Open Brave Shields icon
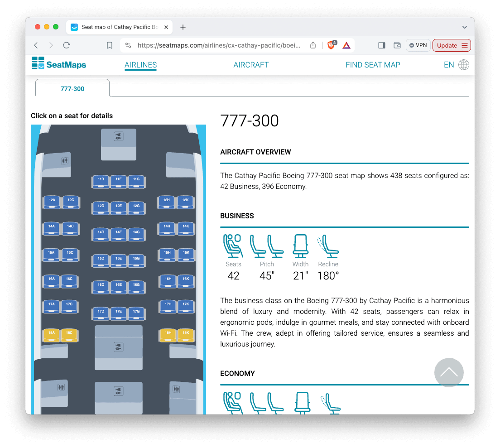500x448 pixels. pyautogui.click(x=332, y=45)
